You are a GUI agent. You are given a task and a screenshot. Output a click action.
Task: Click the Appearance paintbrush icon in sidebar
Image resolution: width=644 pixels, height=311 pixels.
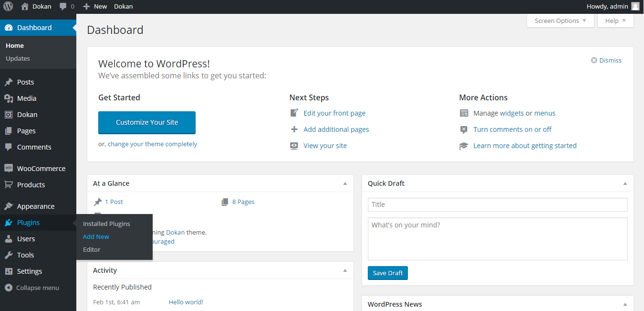9,206
